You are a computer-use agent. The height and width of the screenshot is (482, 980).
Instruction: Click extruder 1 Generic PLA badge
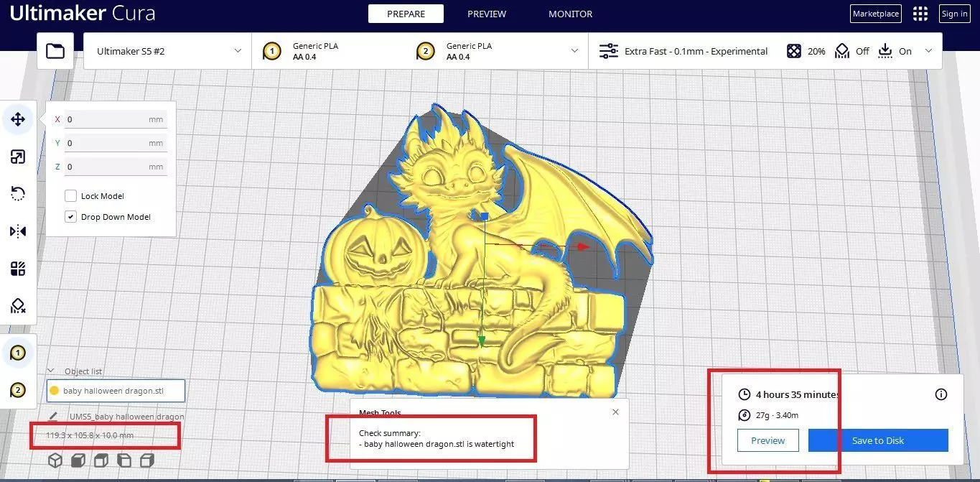point(271,51)
